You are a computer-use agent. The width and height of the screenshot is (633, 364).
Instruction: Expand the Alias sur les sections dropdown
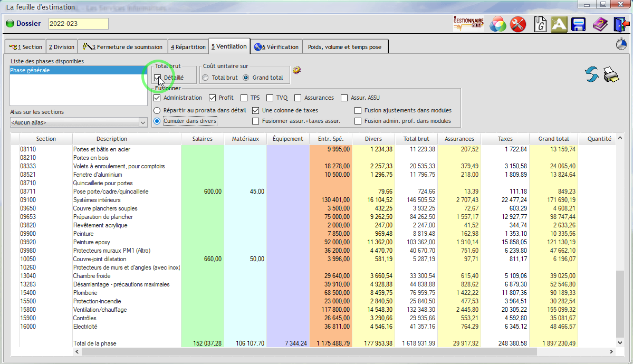point(142,122)
